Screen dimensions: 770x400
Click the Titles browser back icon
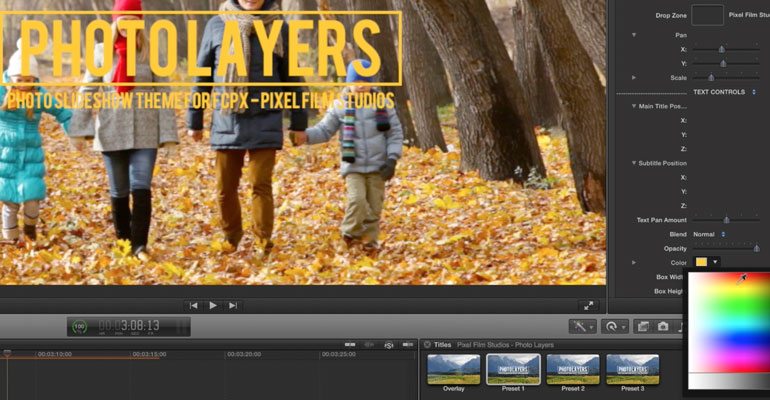[x=427, y=345]
